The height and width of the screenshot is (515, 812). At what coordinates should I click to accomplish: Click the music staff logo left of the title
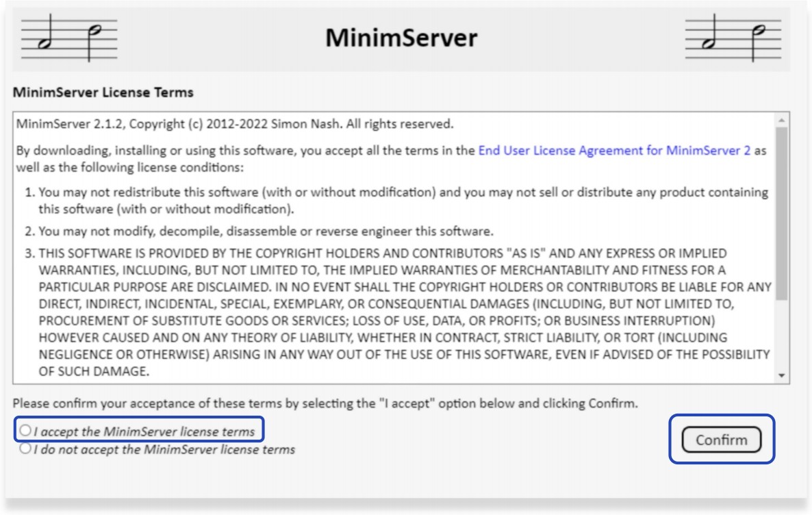69,38
